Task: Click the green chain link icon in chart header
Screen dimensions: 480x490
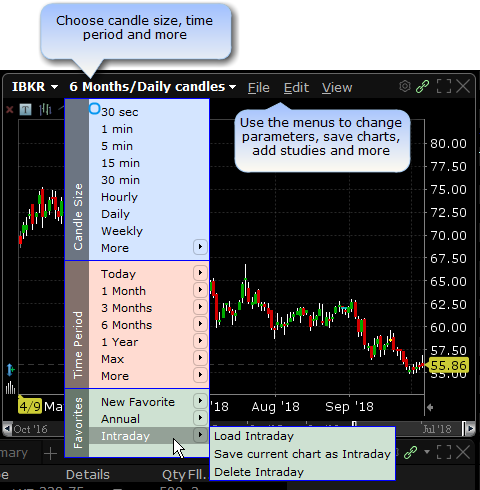Action: tap(422, 87)
